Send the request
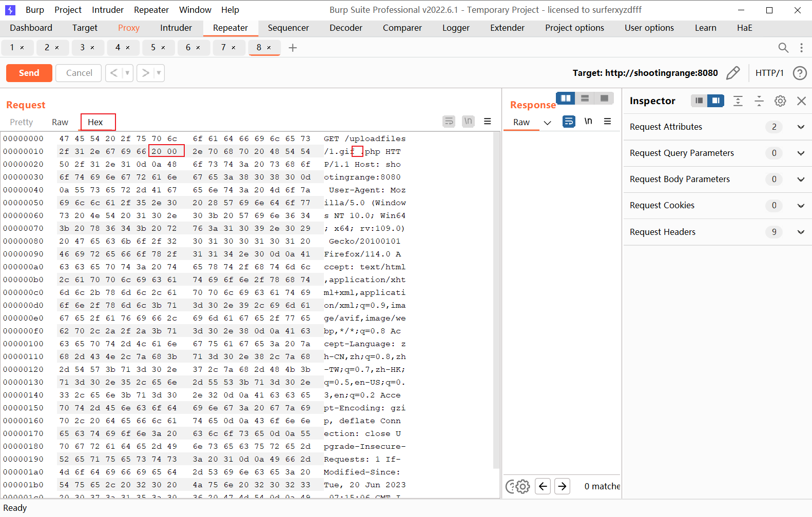 [29, 73]
